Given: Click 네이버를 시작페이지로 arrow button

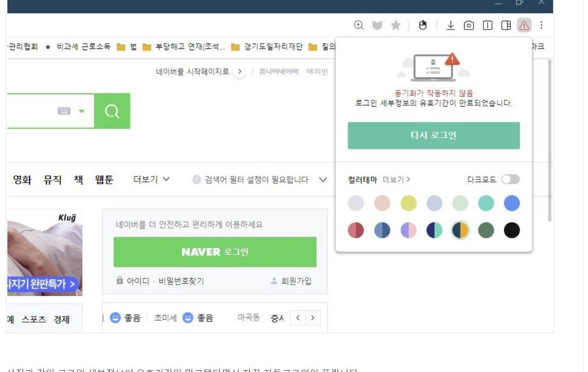Looking at the screenshot, I should click(x=239, y=71).
